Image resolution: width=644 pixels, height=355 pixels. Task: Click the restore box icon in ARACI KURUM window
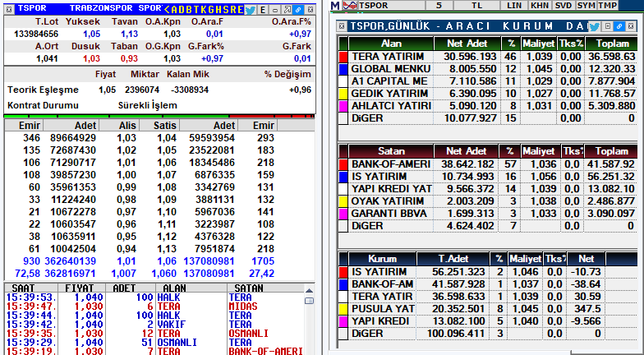(x=608, y=26)
